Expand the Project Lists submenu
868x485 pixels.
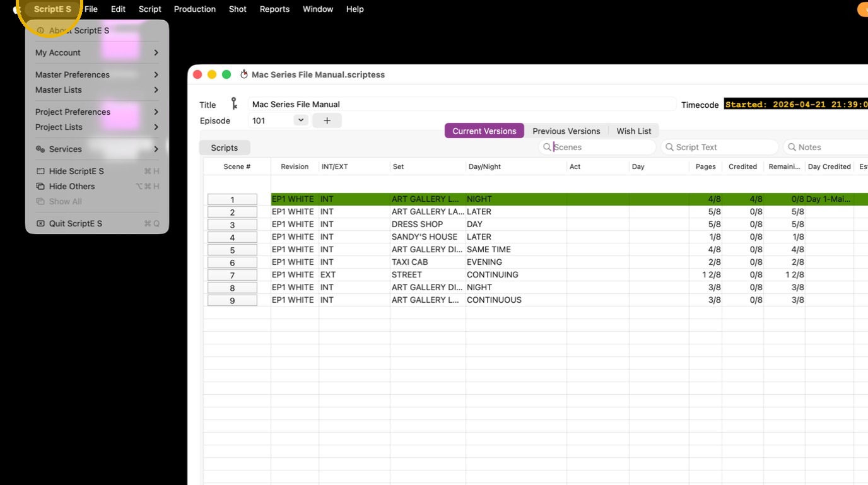coord(97,127)
